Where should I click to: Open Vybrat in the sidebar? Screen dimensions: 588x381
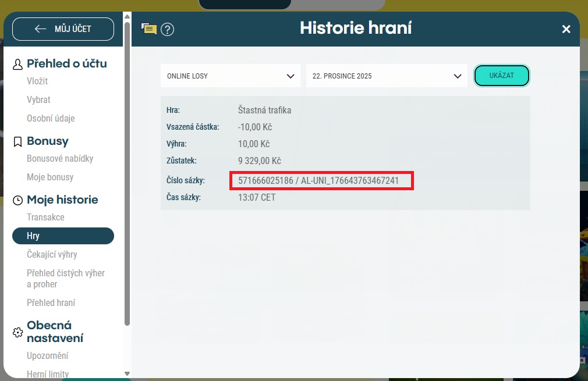pos(38,100)
